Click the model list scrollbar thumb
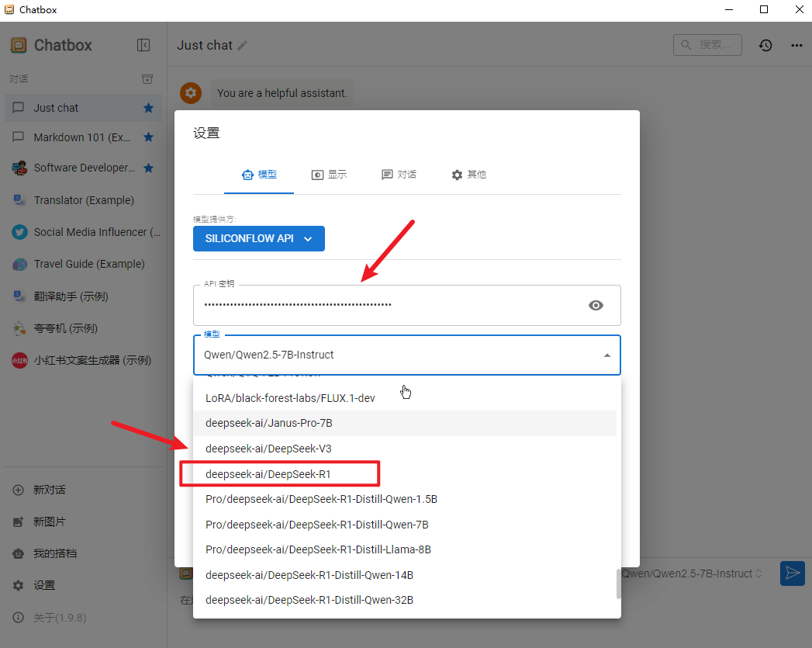812x648 pixels. click(x=618, y=584)
